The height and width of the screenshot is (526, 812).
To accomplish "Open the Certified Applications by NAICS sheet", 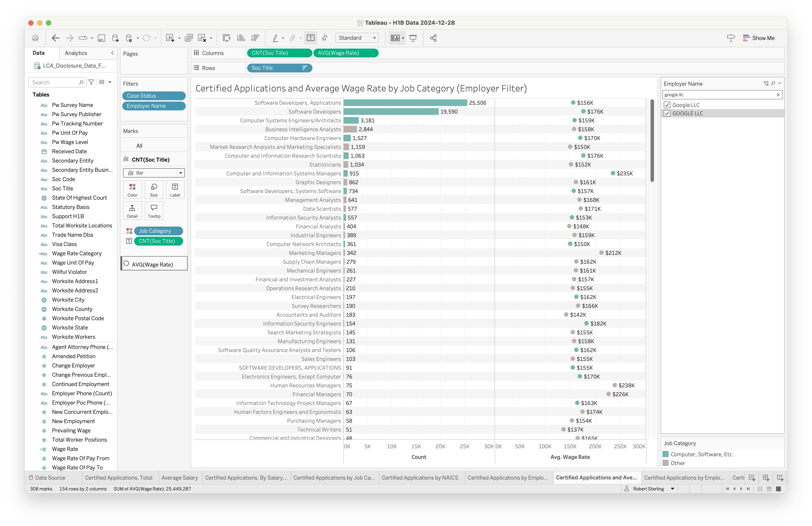I will click(420, 478).
